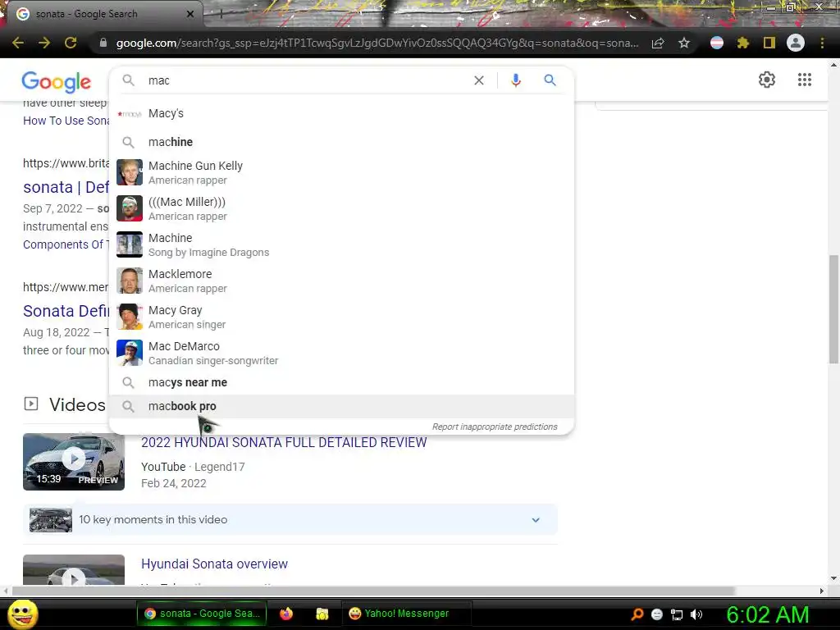The image size is (840, 630).
Task: Open the browser side panel icon
Action: pyautogui.click(x=769, y=43)
